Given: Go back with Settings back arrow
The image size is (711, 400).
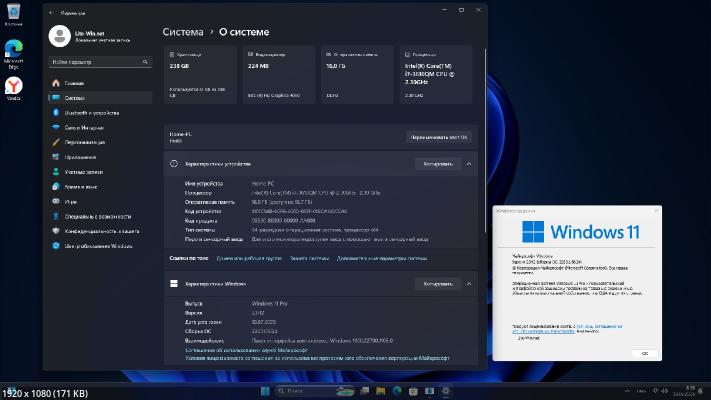Looking at the screenshot, I should pyautogui.click(x=51, y=13).
